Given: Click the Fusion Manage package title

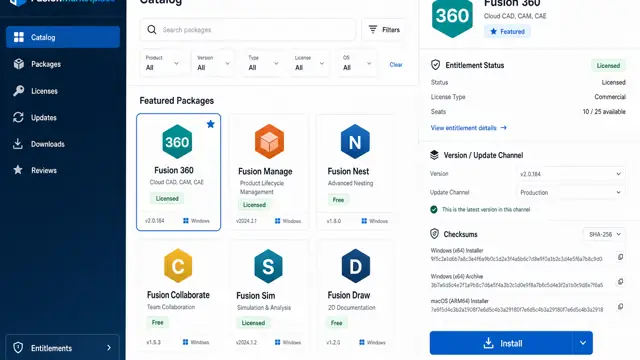Looking at the screenshot, I should [x=265, y=171].
